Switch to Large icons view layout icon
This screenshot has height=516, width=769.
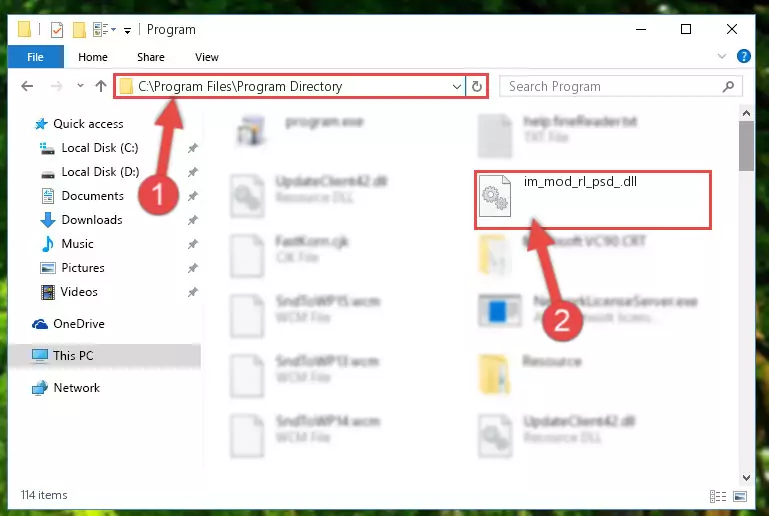coord(740,496)
